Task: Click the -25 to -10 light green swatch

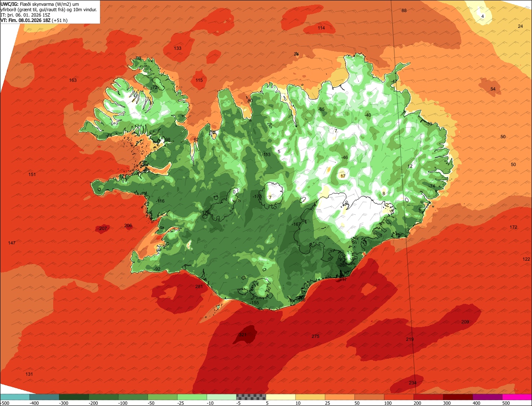Action: point(192,397)
